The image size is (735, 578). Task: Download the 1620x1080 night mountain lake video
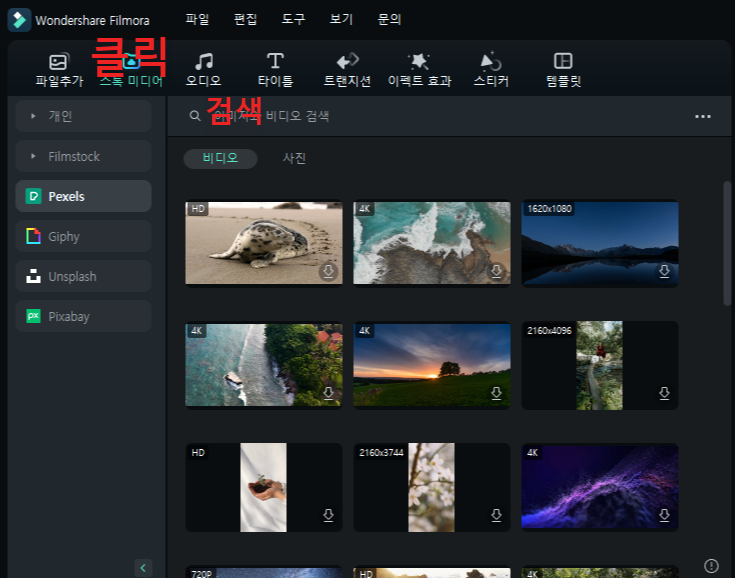pos(664,271)
